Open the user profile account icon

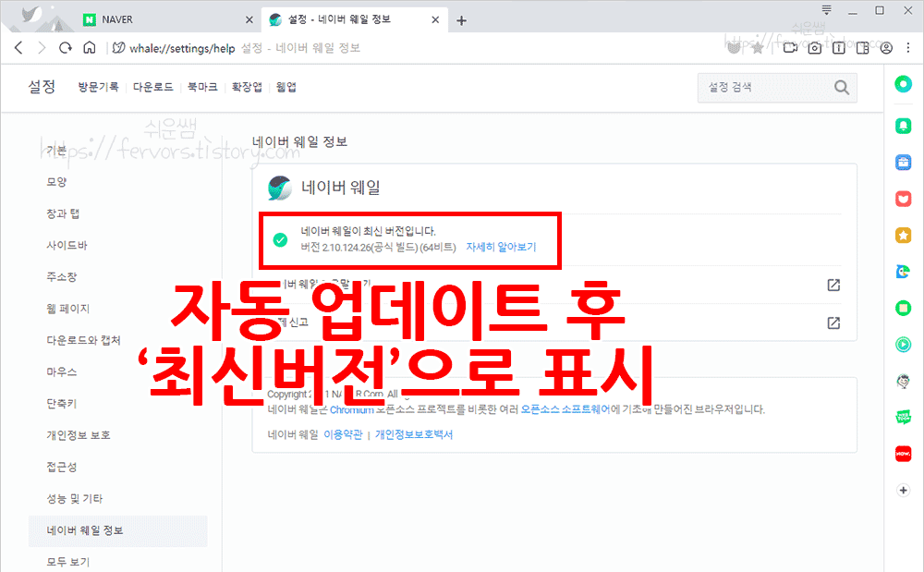click(886, 48)
